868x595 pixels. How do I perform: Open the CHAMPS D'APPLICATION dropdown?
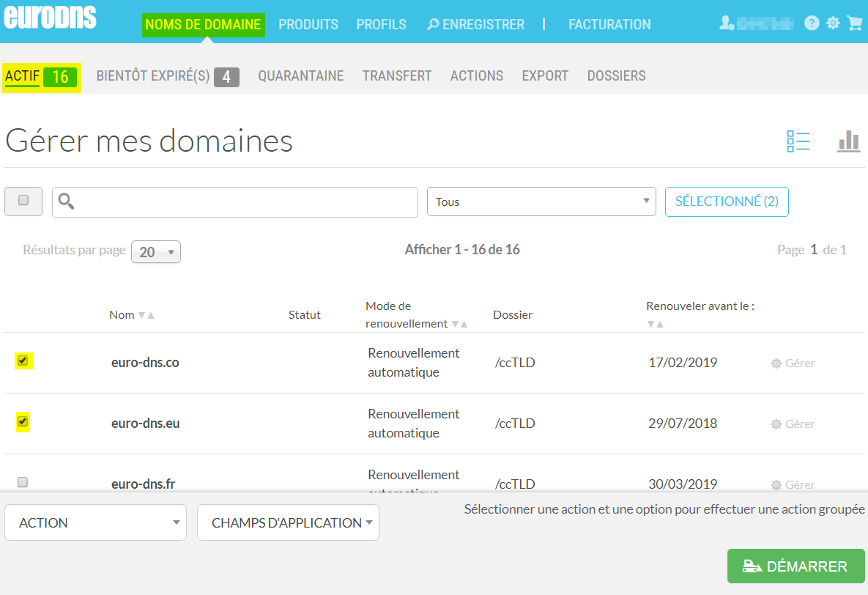pyautogui.click(x=288, y=522)
